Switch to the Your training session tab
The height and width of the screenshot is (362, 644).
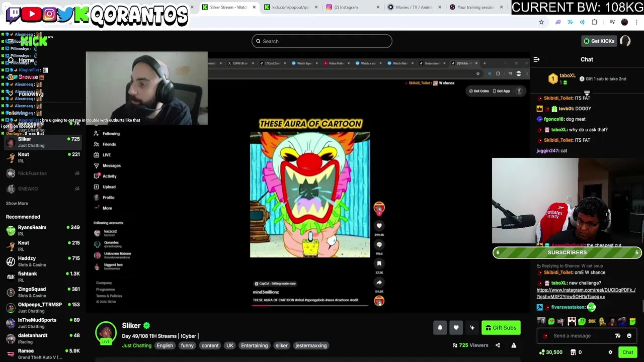pyautogui.click(x=474, y=7)
